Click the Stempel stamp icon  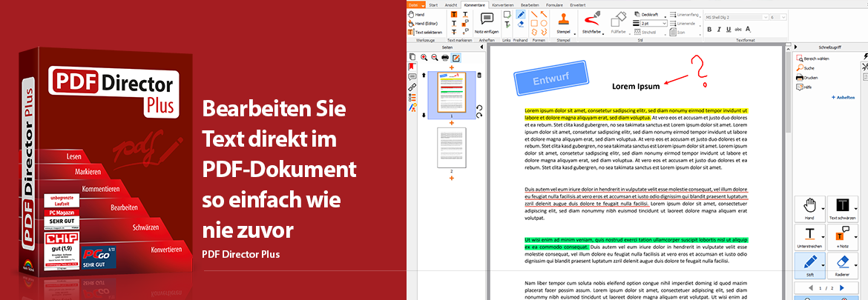point(562,19)
